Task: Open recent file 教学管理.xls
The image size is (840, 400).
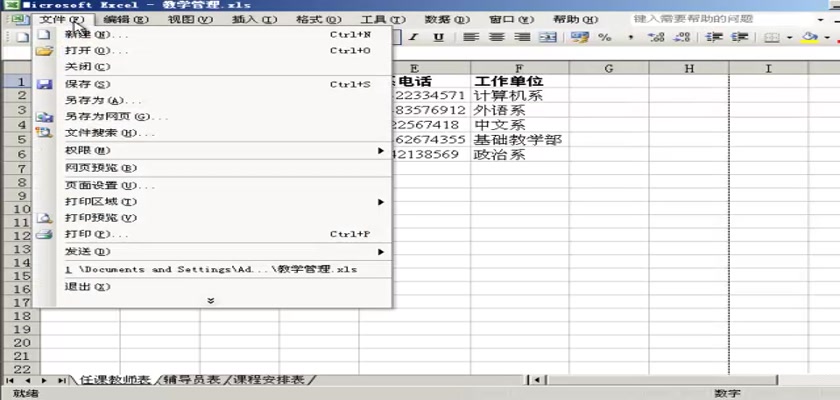Action: coord(213,269)
